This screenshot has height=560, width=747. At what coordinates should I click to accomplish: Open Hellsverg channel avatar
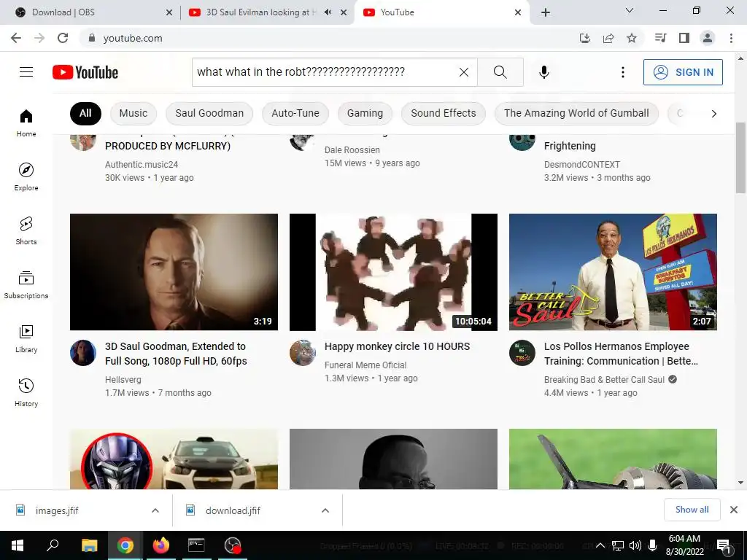pos(83,353)
